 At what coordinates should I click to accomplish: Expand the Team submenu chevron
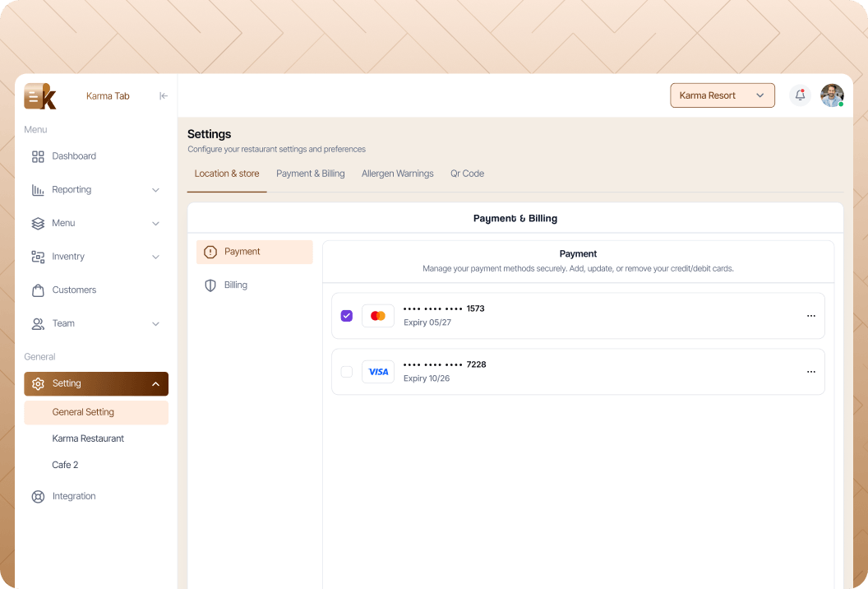click(155, 323)
